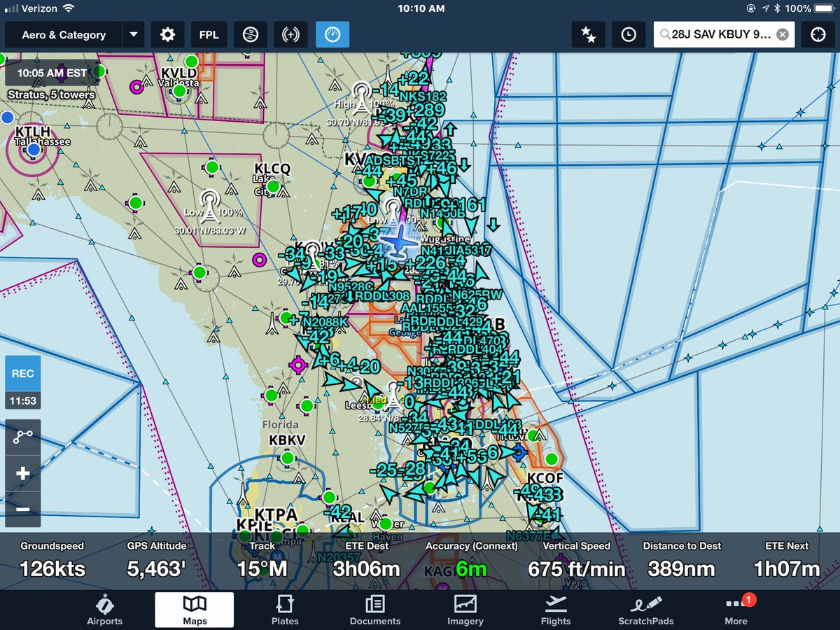
Task: Open the FPL flight plan editor
Action: point(209,34)
